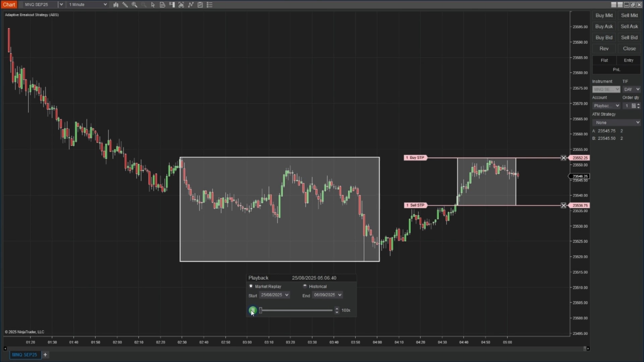The image size is (644, 362).
Task: Click the Close position button
Action: (629, 48)
